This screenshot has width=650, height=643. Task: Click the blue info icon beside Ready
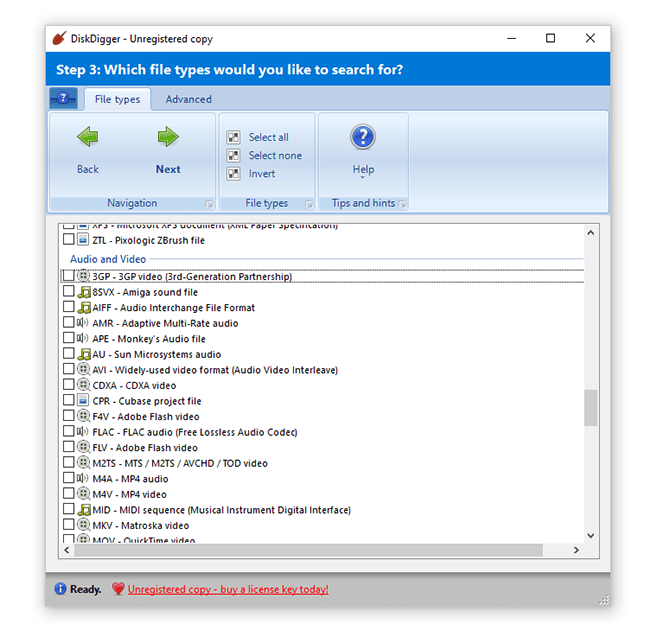pos(61,589)
